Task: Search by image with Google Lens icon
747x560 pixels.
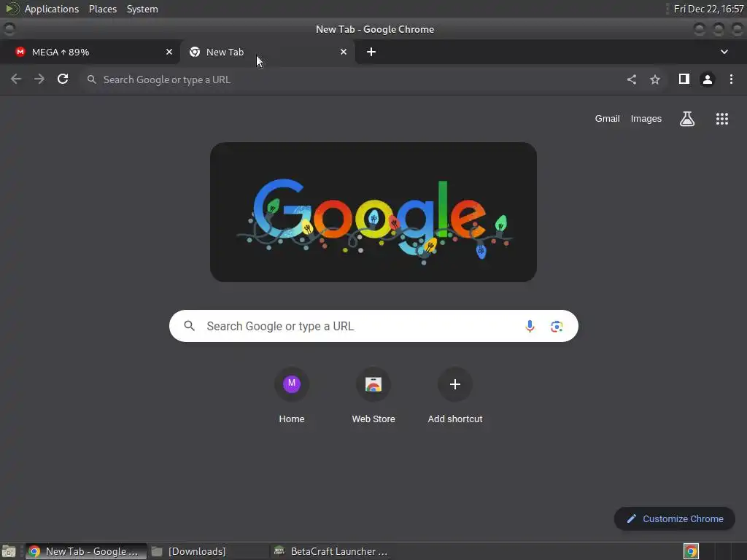Action: (x=557, y=326)
